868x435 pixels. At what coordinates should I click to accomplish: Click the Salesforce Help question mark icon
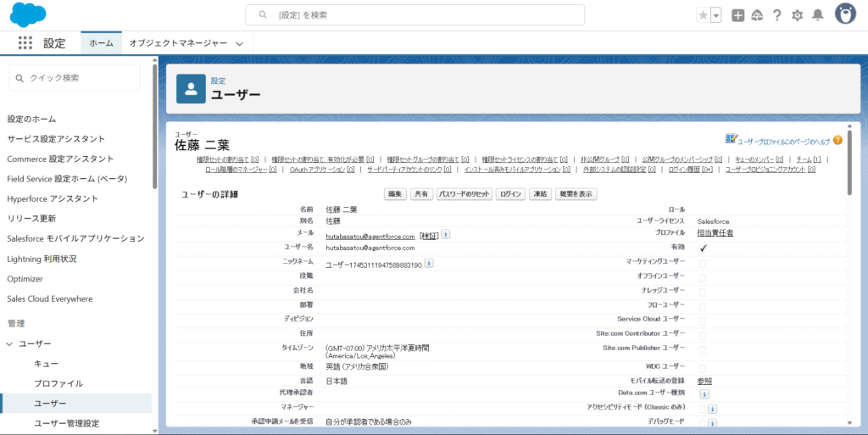pyautogui.click(x=777, y=15)
